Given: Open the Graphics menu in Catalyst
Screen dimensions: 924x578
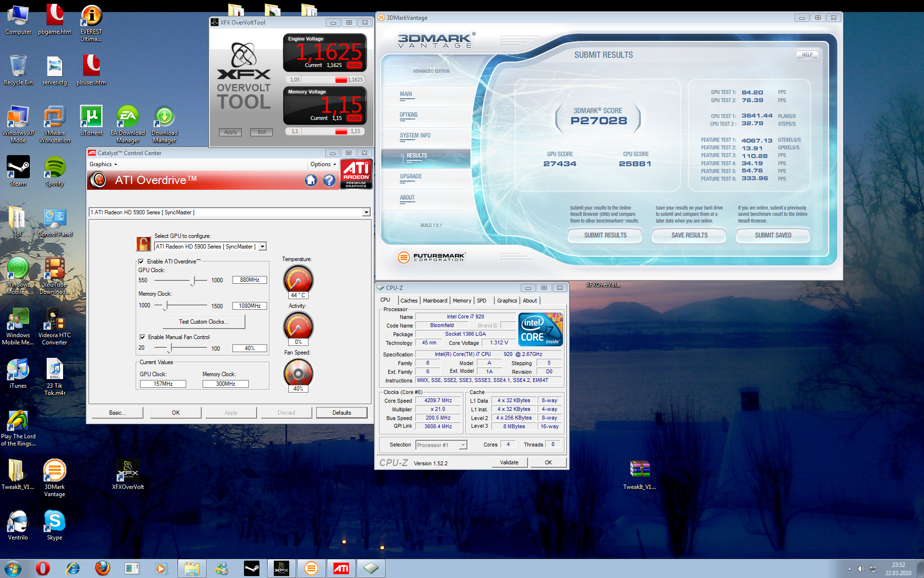Looking at the screenshot, I should [x=103, y=164].
